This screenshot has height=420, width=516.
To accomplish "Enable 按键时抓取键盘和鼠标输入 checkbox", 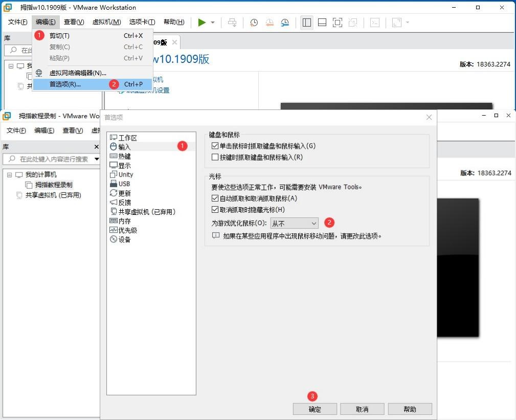I will click(x=215, y=157).
